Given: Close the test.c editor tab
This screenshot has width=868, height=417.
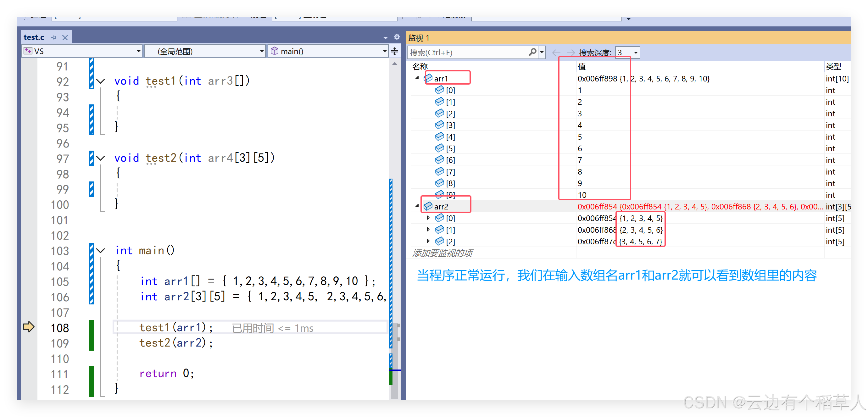Looking at the screenshot, I should [x=65, y=37].
